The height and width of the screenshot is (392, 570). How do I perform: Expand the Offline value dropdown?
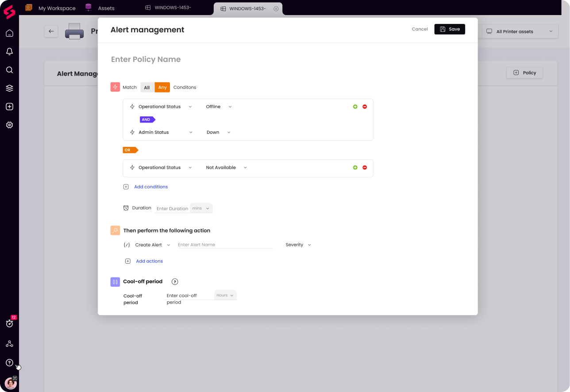point(219,107)
